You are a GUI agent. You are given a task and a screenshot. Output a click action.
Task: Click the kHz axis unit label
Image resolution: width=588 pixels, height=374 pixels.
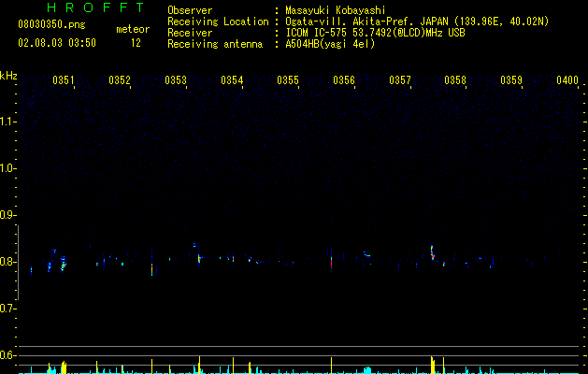8,76
